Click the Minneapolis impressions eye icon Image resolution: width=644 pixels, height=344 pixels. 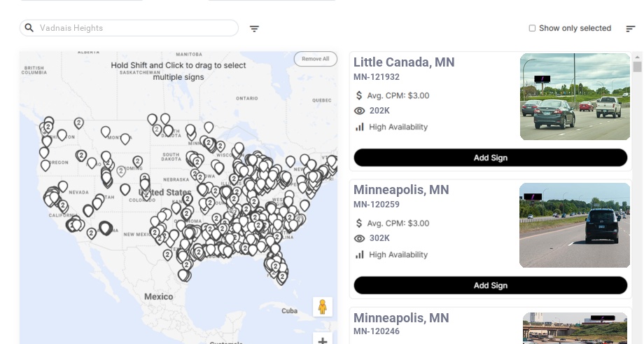coord(360,238)
